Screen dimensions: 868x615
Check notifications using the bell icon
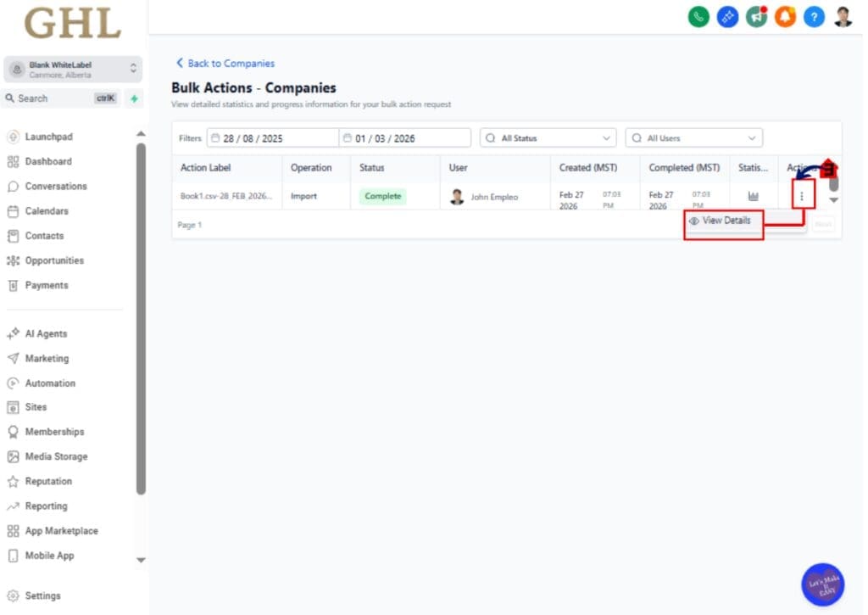[785, 16]
